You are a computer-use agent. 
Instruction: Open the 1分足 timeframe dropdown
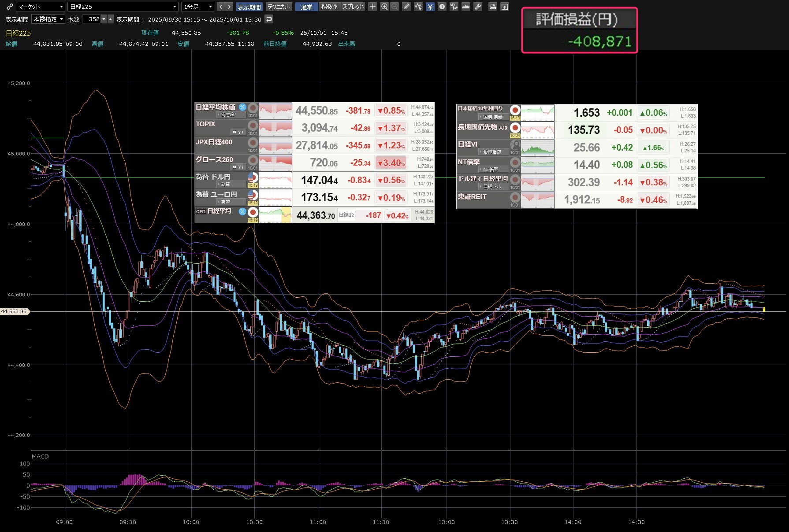coord(198,7)
